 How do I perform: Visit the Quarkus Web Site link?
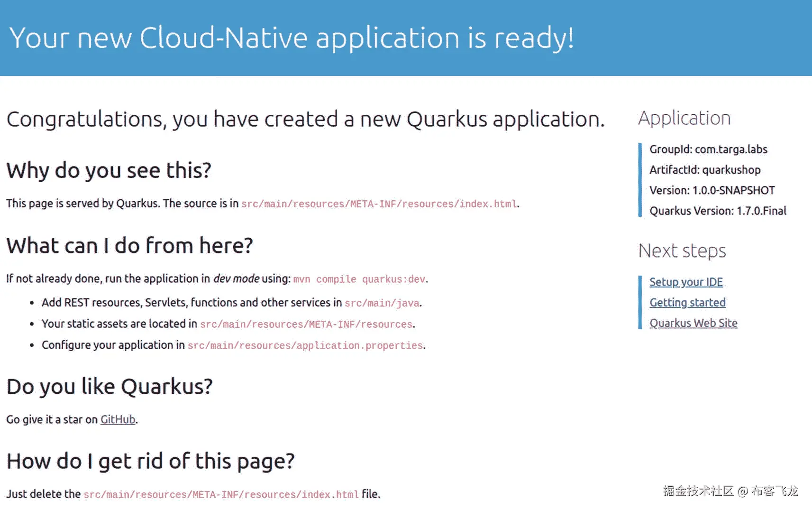pos(693,323)
